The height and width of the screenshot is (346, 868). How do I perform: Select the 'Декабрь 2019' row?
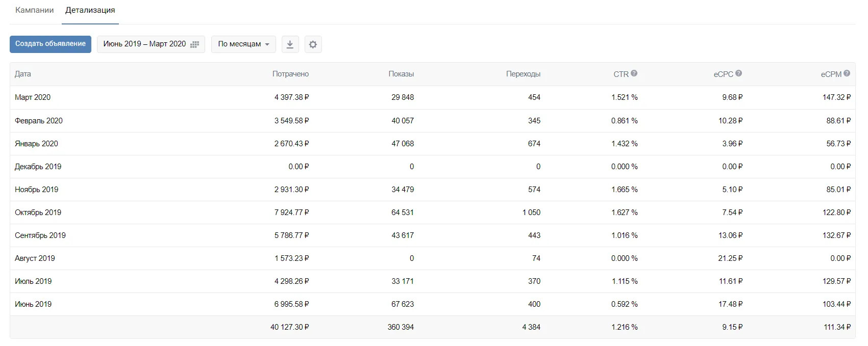(x=38, y=167)
